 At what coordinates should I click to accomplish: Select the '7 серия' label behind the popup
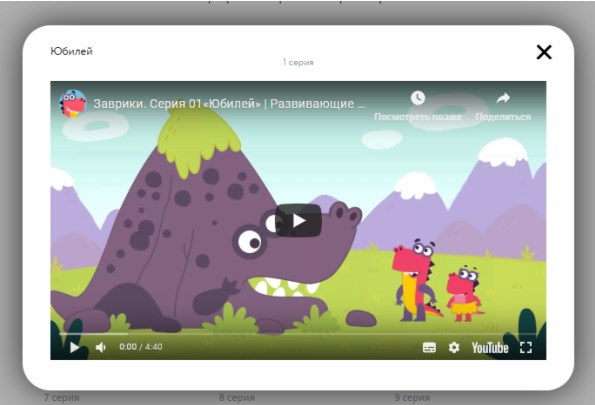pos(62,397)
